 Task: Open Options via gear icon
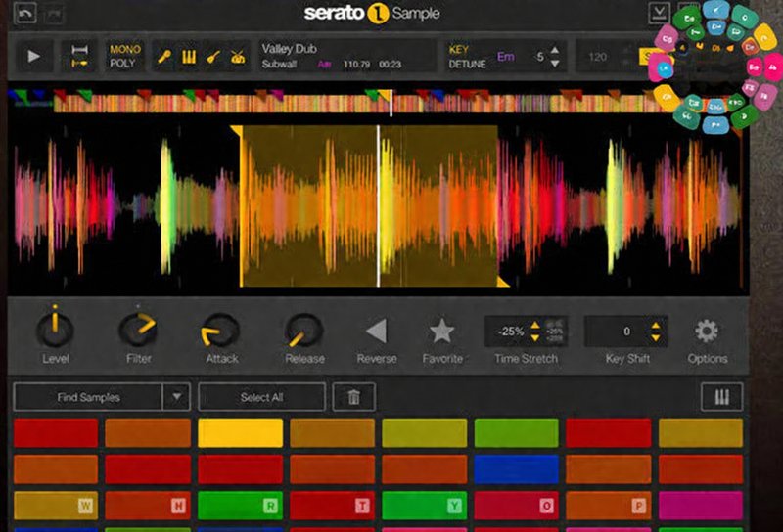[707, 331]
